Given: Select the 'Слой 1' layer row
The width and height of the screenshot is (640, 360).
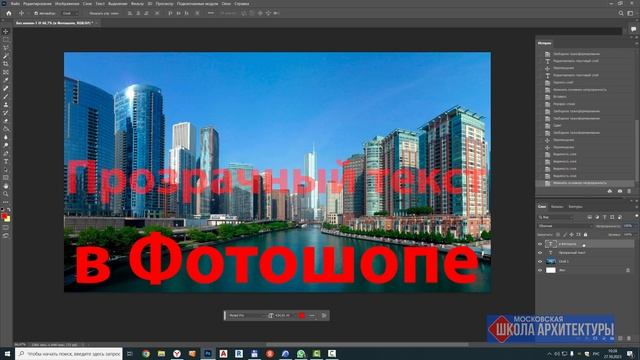Looking at the screenshot, I should pos(586,261).
